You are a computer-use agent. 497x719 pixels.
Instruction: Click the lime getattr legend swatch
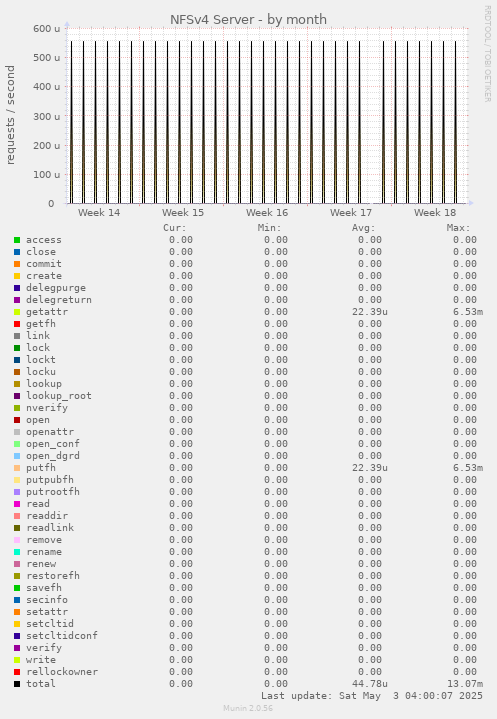pyautogui.click(x=17, y=312)
